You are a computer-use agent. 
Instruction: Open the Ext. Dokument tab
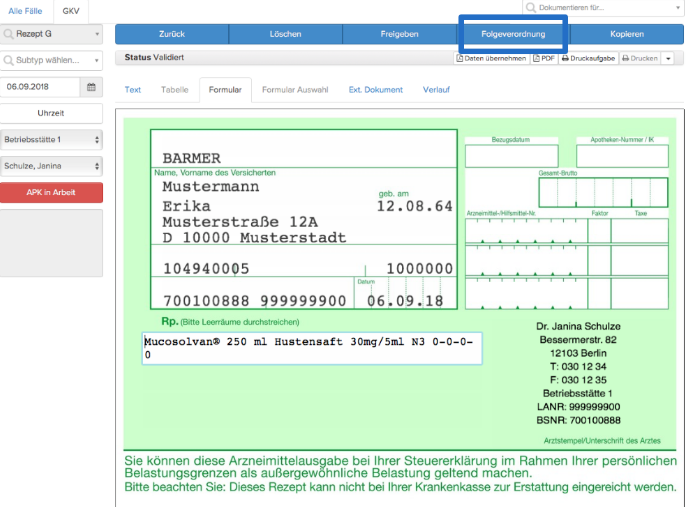click(375, 90)
